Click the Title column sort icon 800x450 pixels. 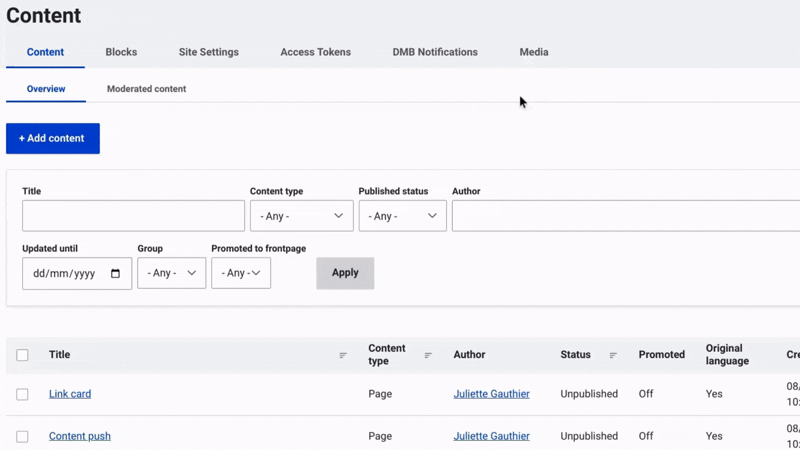343,355
